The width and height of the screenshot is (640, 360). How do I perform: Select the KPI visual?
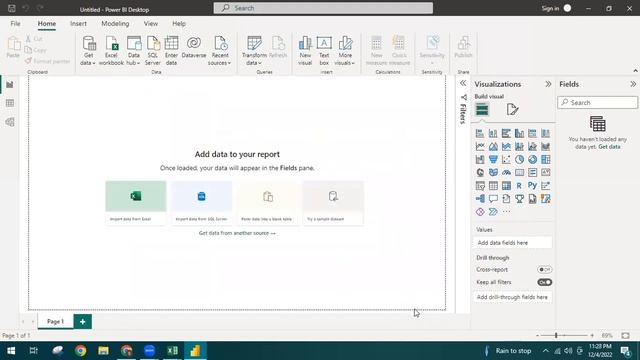coord(545,172)
